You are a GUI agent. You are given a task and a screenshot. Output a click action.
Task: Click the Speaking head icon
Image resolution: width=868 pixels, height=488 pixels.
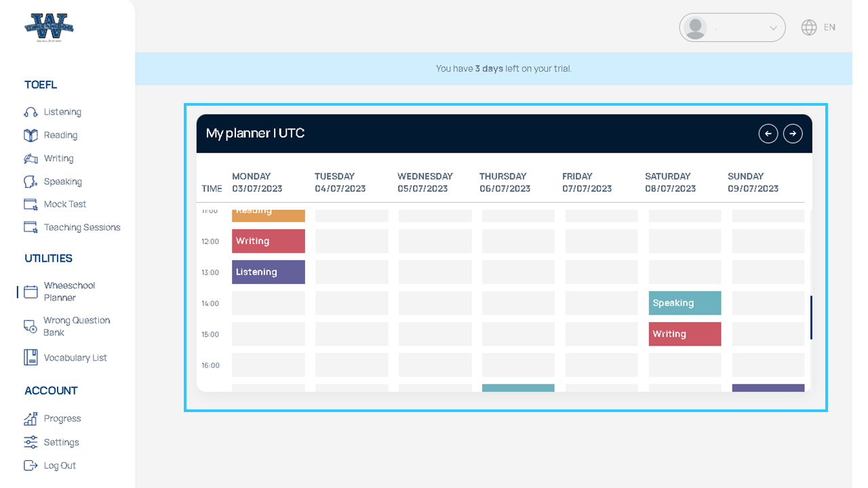[31, 182]
